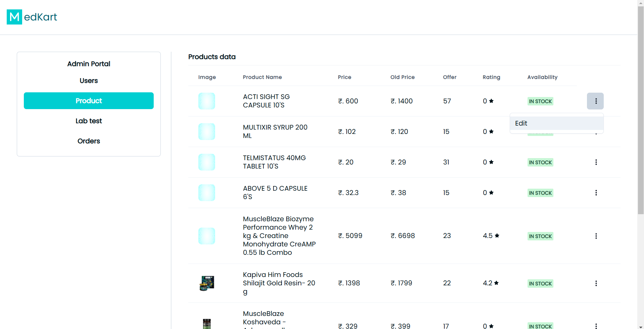Click the MuscleBlaze Biozyme product name
The width and height of the screenshot is (644, 329).
coord(279,236)
